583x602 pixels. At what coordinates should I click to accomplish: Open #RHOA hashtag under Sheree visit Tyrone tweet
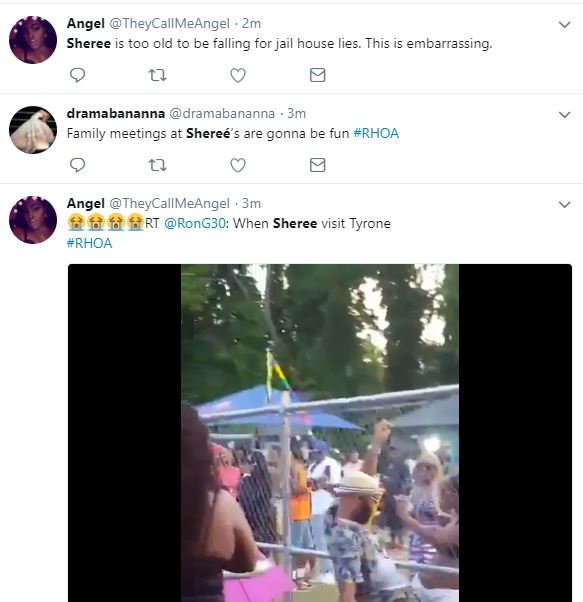click(89, 243)
